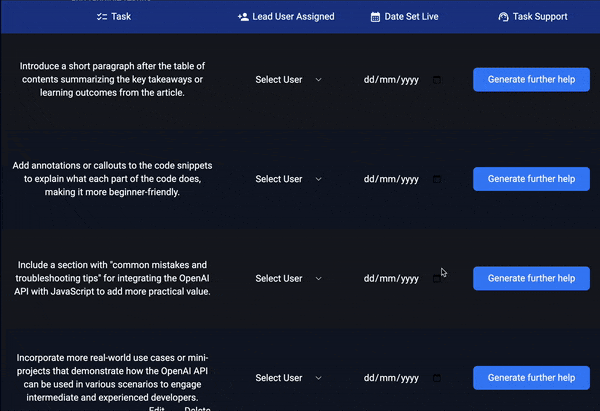Open Select User dropdown for key takeaways task
This screenshot has height=411, width=600.
coord(288,80)
